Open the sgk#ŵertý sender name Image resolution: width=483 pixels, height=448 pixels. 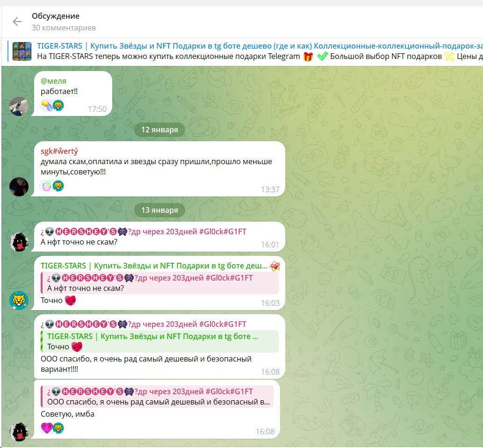click(x=59, y=151)
